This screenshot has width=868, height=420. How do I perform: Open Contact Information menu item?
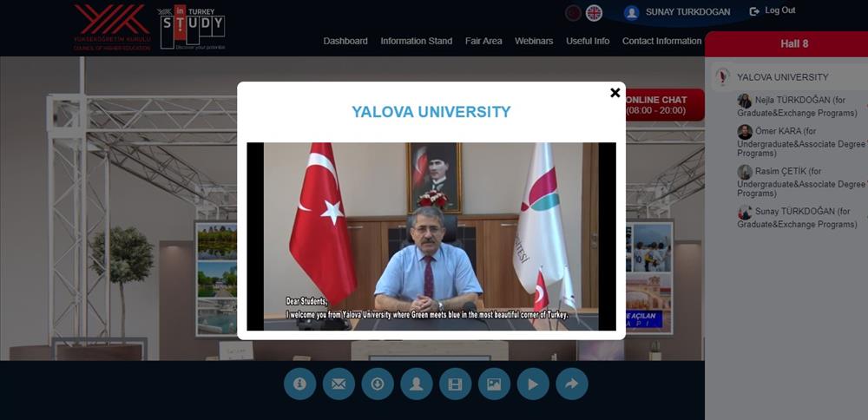(661, 41)
